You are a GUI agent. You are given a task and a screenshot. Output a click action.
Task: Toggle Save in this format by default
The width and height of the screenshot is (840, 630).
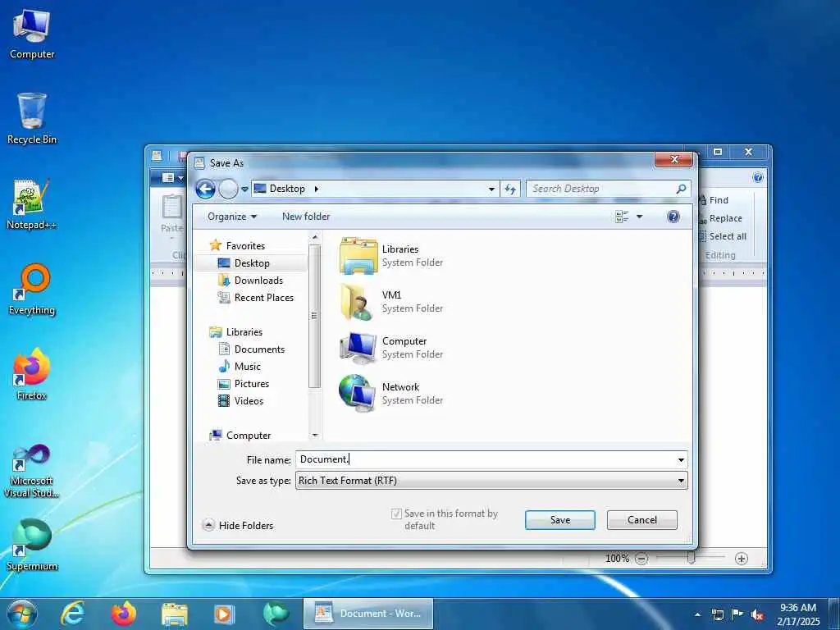pos(396,514)
